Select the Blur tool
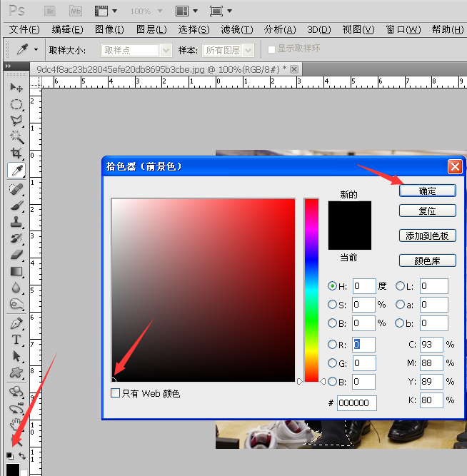This screenshot has width=467, height=476. (x=16, y=288)
